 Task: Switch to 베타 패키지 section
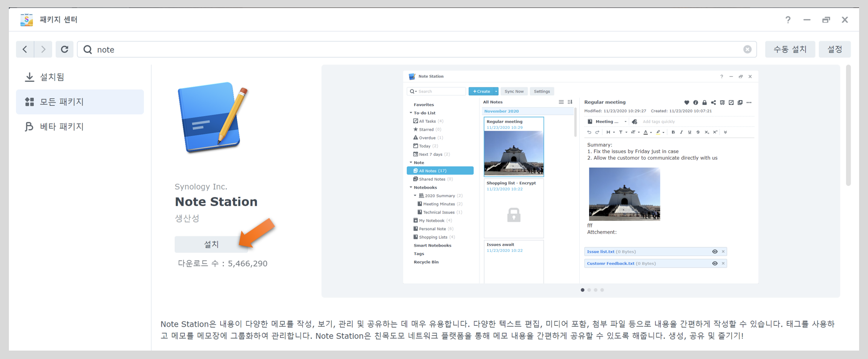coord(80,127)
